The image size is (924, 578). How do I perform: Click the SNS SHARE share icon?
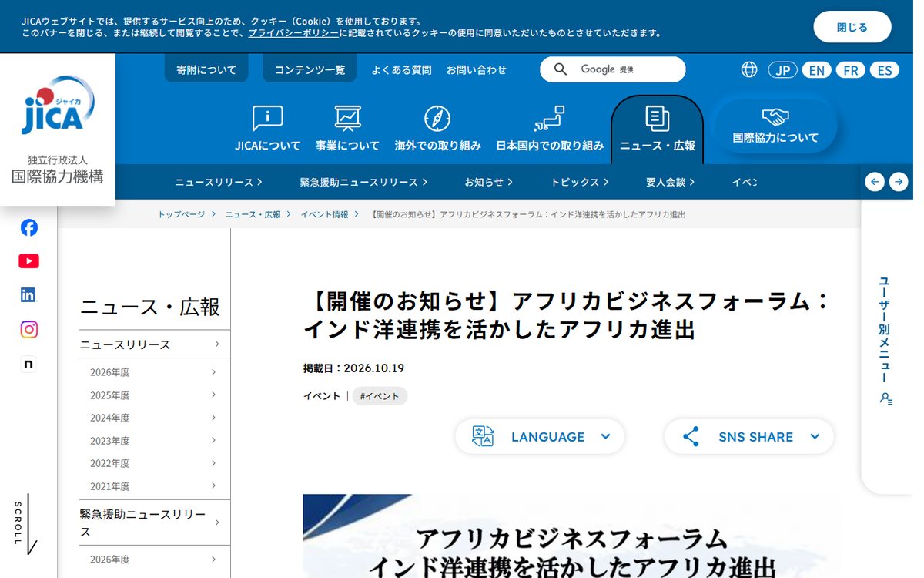[691, 437]
